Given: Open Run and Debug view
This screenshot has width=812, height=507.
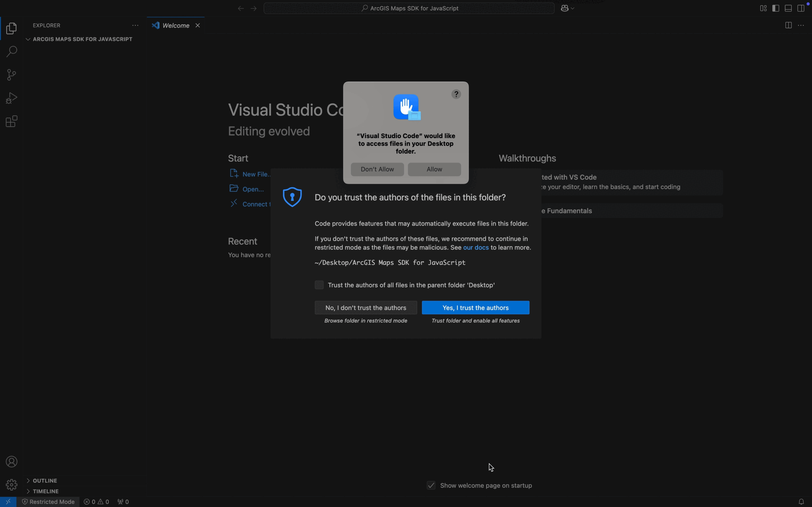Looking at the screenshot, I should pyautogui.click(x=12, y=98).
